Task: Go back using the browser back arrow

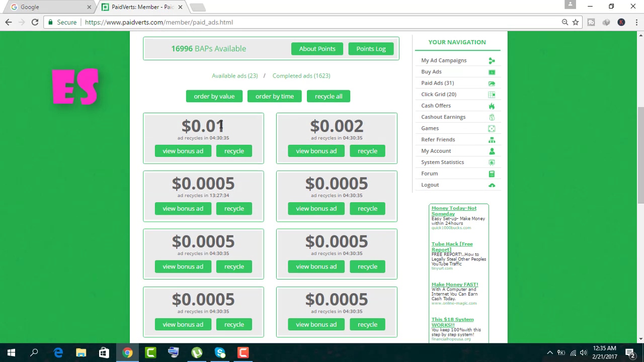Action: [9, 22]
